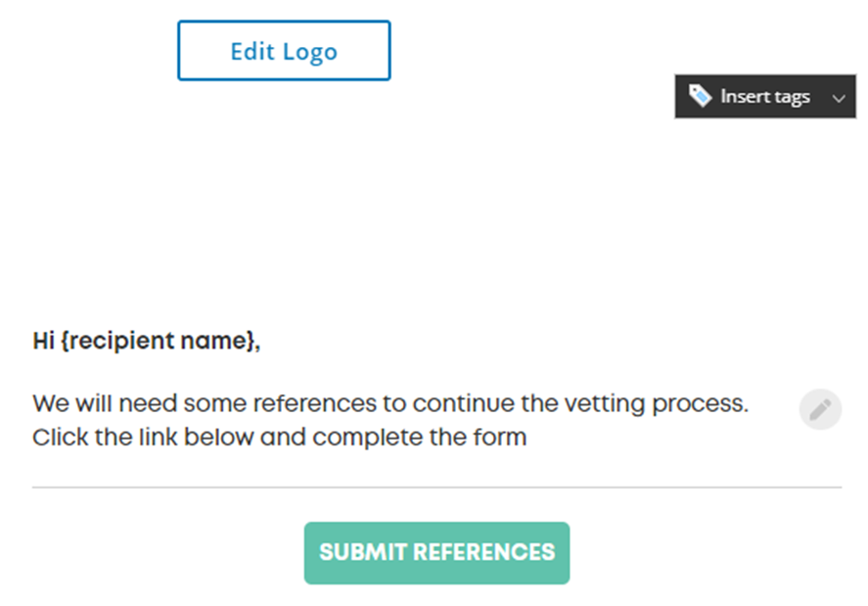This screenshot has width=868, height=606.
Task: Click the tag symbol in the dark toolbar
Action: (x=700, y=96)
